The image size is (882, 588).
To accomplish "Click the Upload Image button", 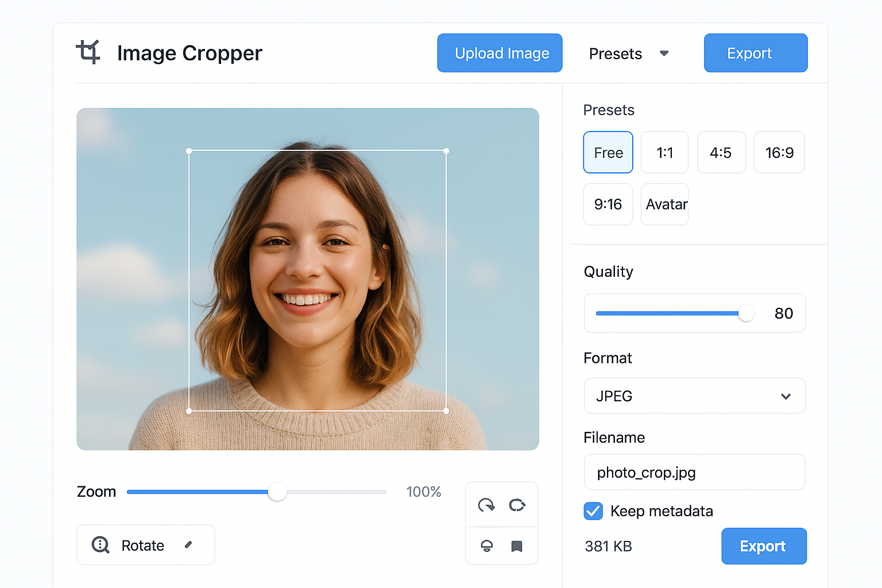I will point(500,53).
